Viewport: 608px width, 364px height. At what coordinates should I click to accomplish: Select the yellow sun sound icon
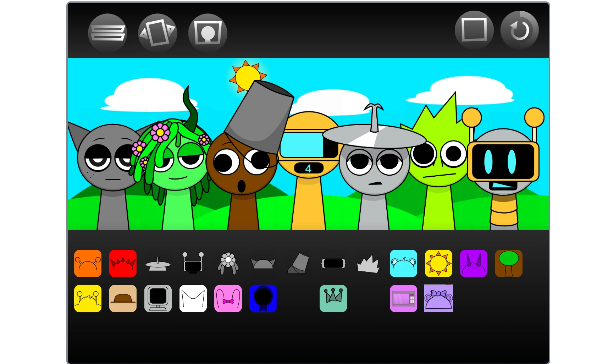(x=438, y=263)
